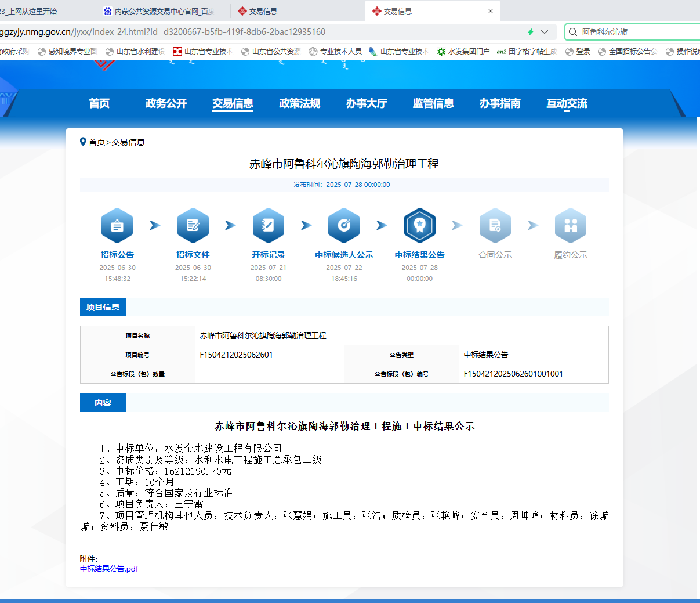Open new browser tab with plus button
700x603 pixels.
tap(510, 10)
